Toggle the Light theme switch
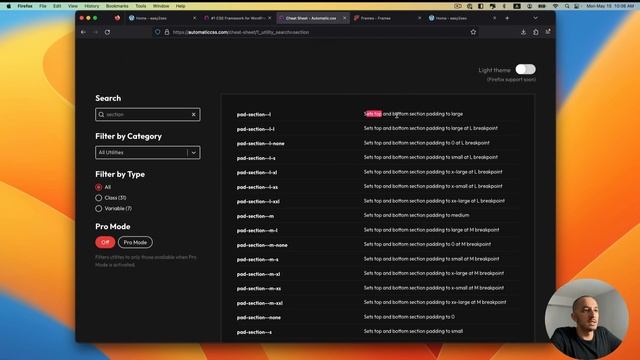 (525, 69)
